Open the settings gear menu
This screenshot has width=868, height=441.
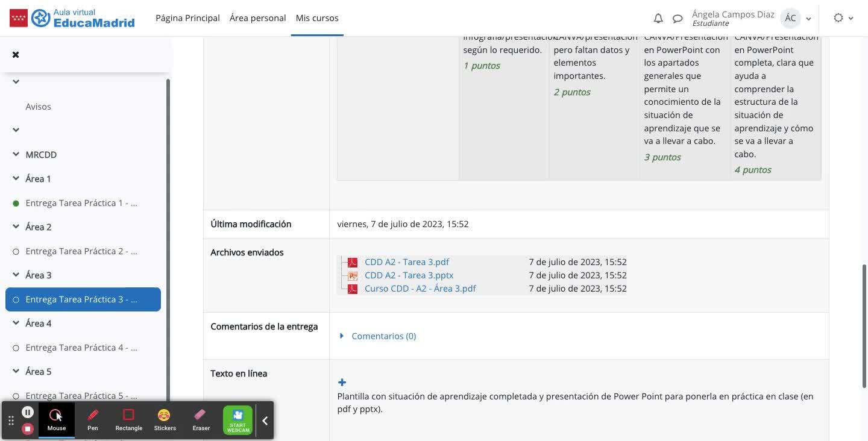[x=838, y=18]
